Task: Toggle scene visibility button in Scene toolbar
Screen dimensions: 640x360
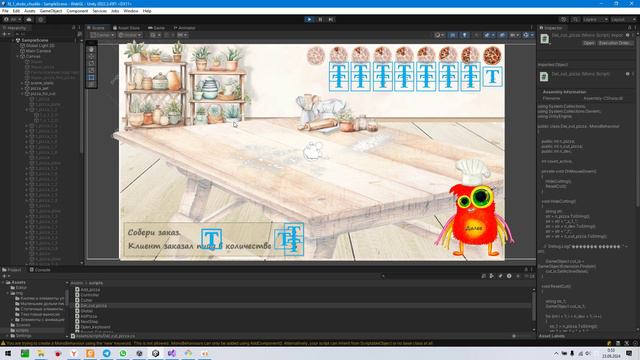Action: click(502, 35)
